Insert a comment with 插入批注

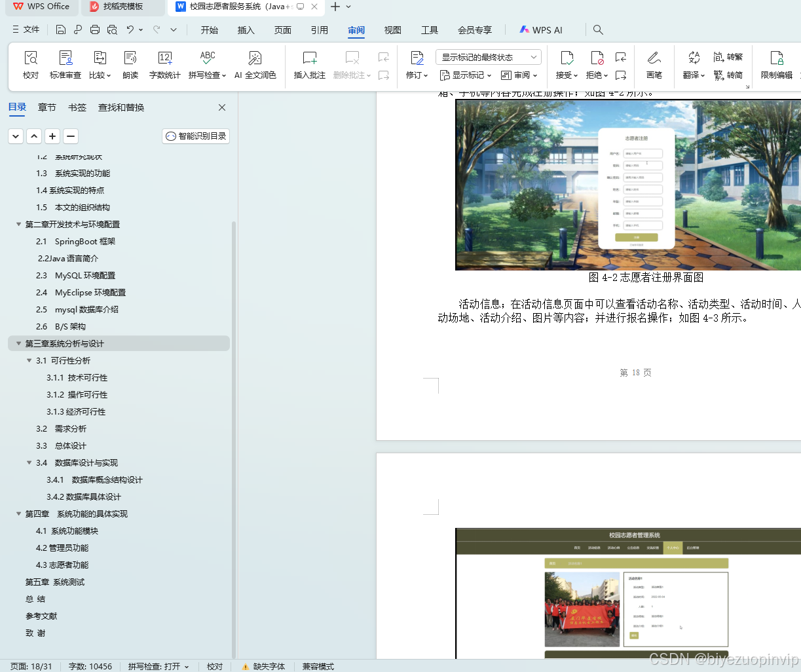coord(310,65)
